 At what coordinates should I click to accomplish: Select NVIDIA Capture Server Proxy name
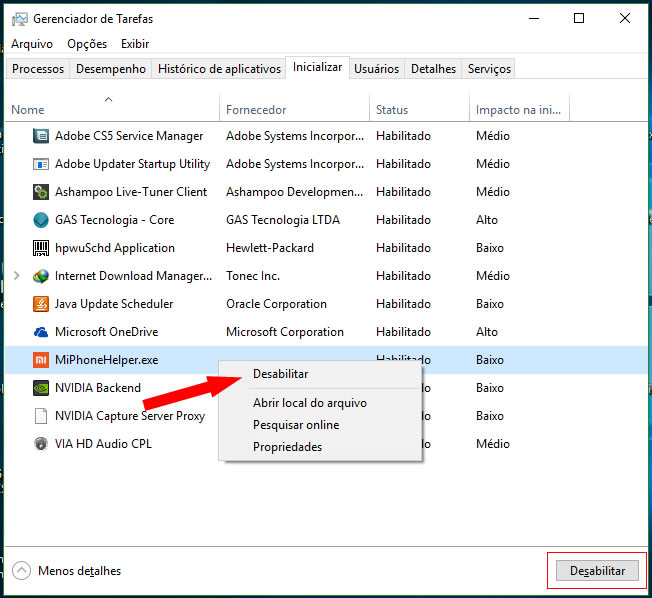click(130, 416)
